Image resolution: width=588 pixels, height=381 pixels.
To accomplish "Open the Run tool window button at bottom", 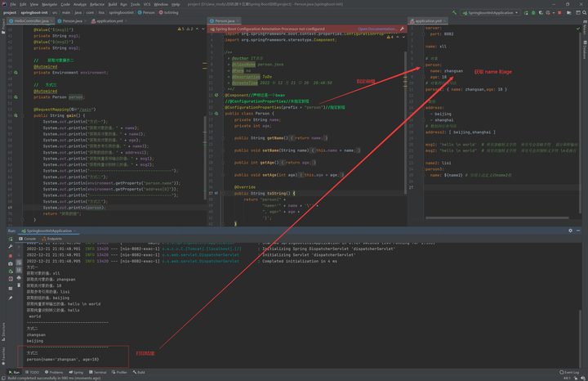I will (x=14, y=372).
